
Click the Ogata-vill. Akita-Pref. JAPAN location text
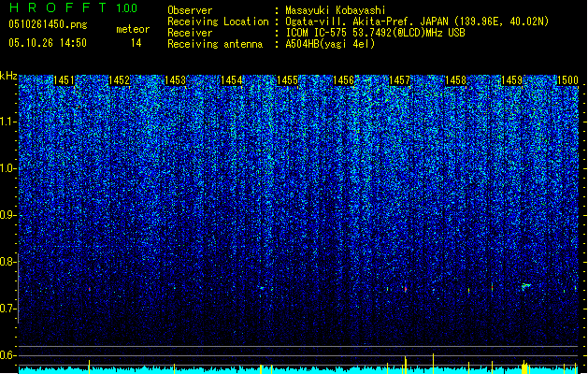point(417,22)
